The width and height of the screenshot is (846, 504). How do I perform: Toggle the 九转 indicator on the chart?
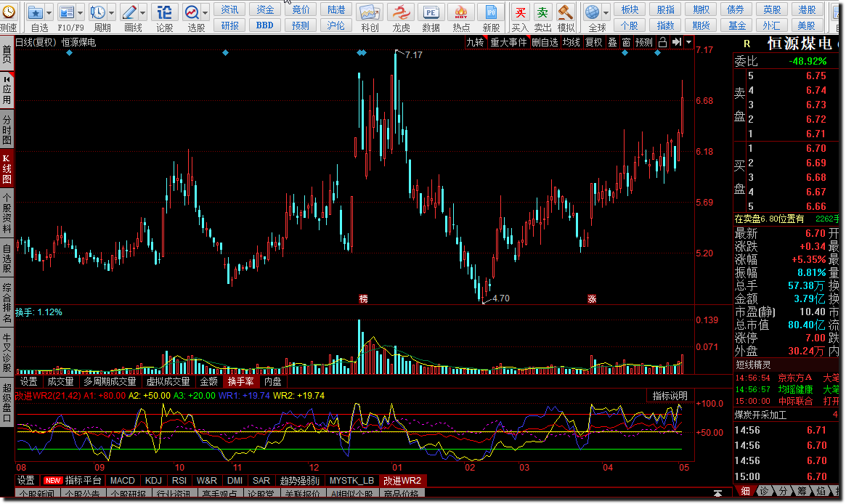click(475, 42)
